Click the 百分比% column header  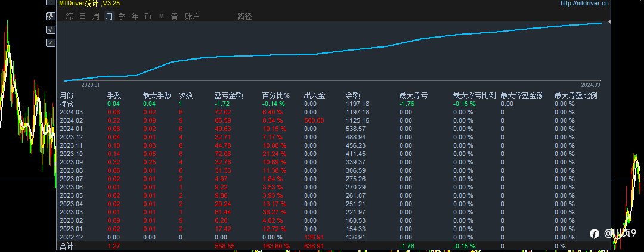[x=276, y=96]
